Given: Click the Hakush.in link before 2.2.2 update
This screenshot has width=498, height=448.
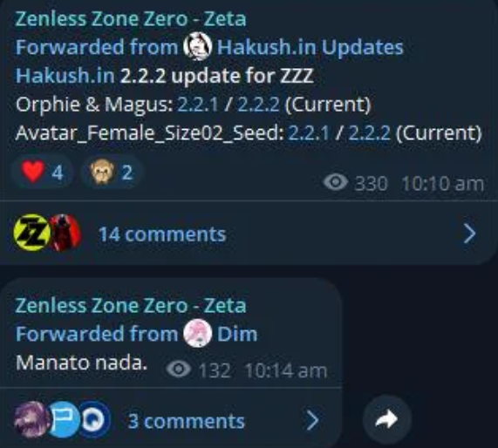Looking at the screenshot, I should pos(65,76).
